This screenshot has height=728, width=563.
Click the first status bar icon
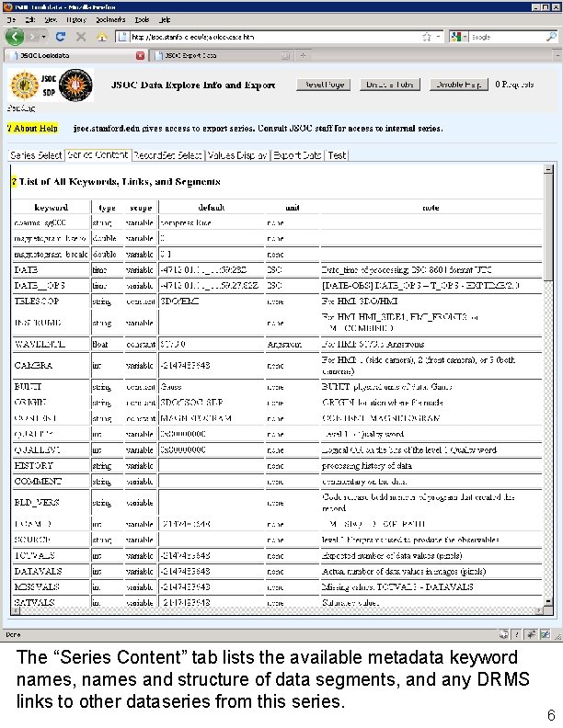[x=503, y=634]
